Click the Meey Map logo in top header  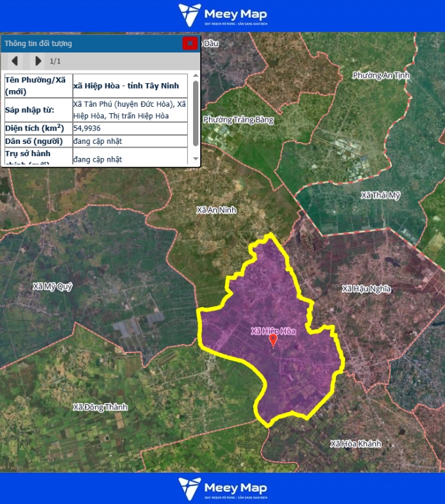pos(222,15)
